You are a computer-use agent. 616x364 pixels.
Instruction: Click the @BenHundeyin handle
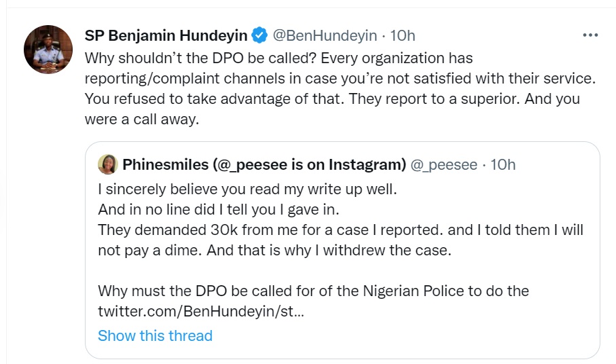(323, 35)
